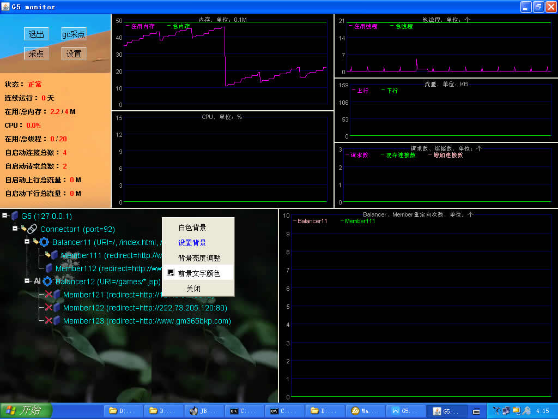Image resolution: width=559 pixels, height=419 pixels.
Task: Click the 采点 sampling button
Action: click(x=36, y=53)
